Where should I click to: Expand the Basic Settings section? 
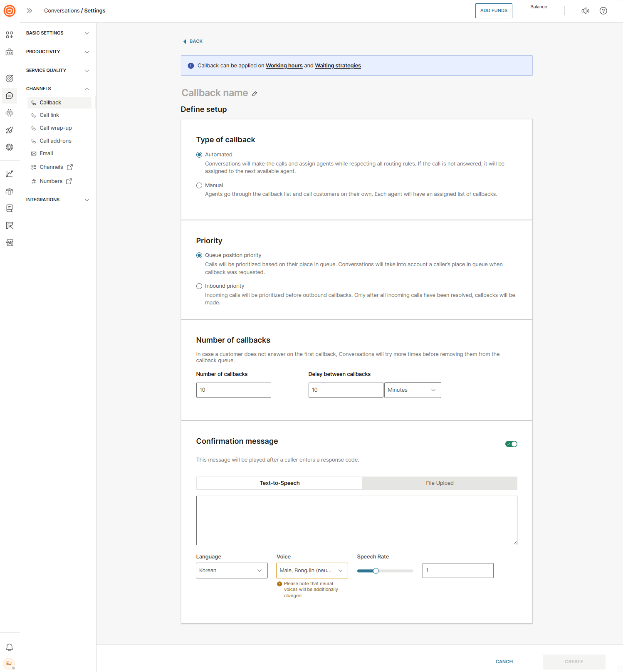57,33
